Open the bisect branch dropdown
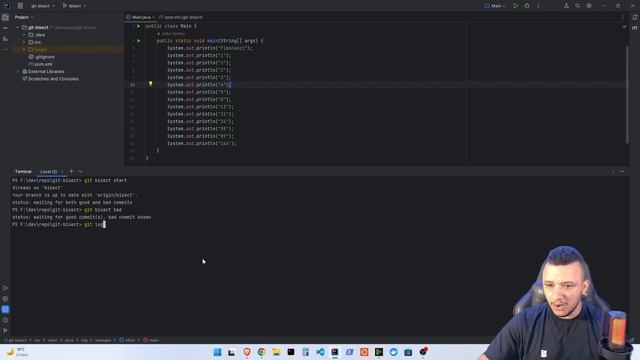640x360 pixels. [x=74, y=6]
